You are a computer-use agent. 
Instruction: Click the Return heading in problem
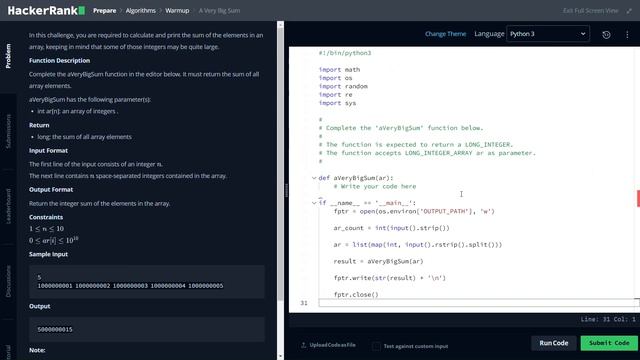[39, 125]
